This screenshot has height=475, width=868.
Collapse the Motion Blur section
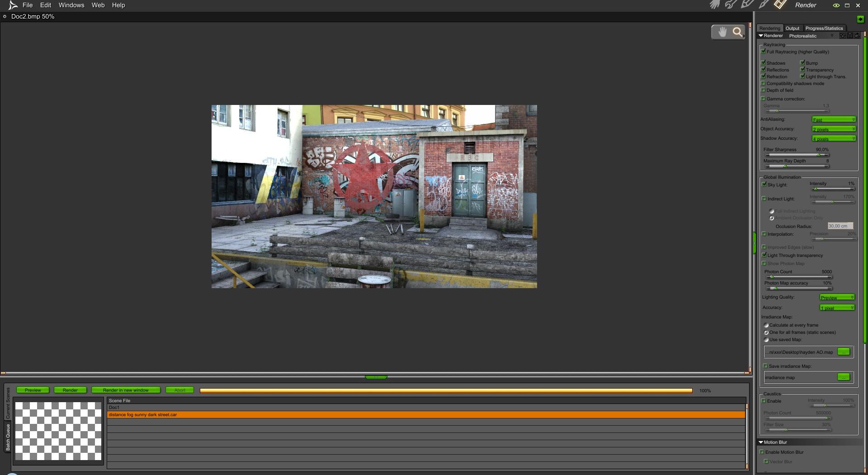pyautogui.click(x=761, y=442)
